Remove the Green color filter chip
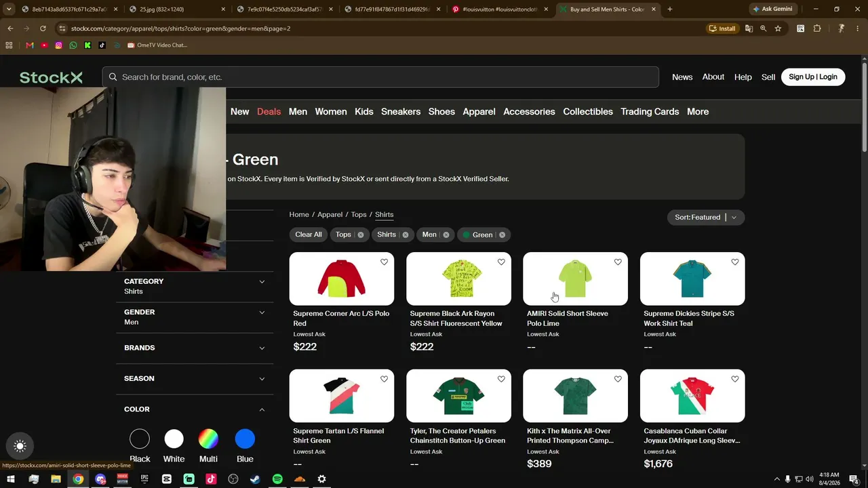This screenshot has width=868, height=488. 502,235
